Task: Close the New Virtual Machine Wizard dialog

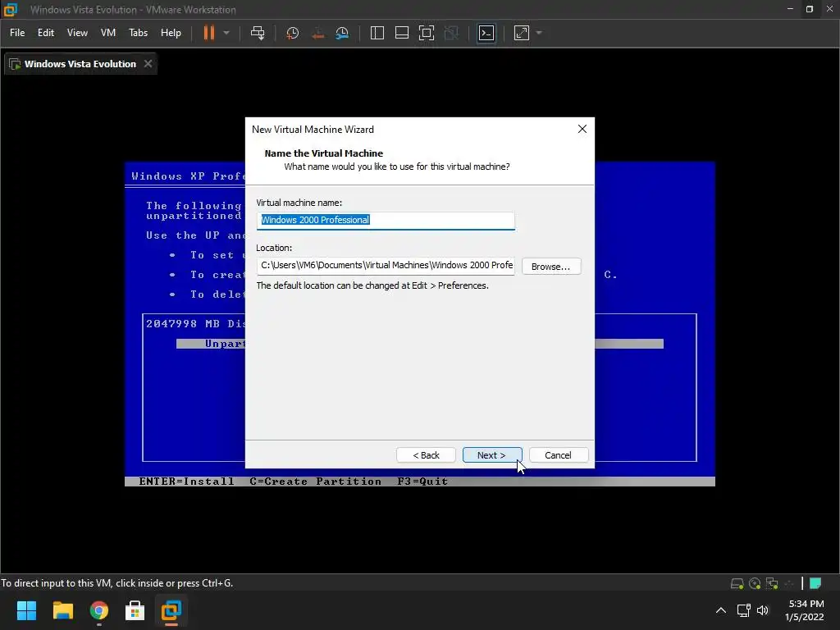Action: click(582, 129)
